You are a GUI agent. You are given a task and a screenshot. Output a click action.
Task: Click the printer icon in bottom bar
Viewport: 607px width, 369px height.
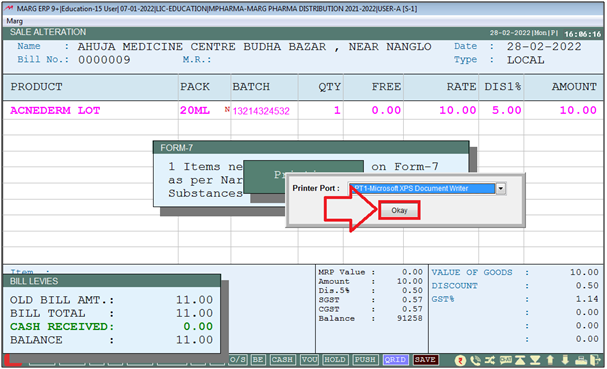tap(581, 360)
